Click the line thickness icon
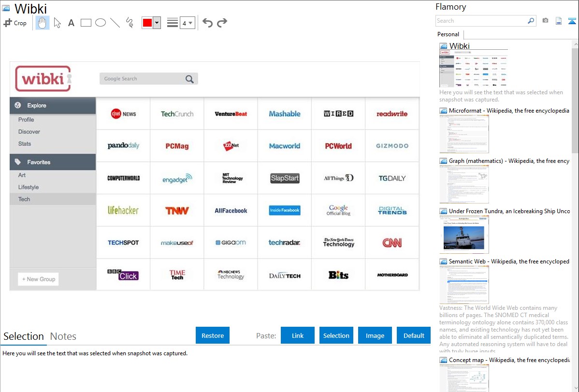Screen dimensions: 579x392 coord(172,23)
